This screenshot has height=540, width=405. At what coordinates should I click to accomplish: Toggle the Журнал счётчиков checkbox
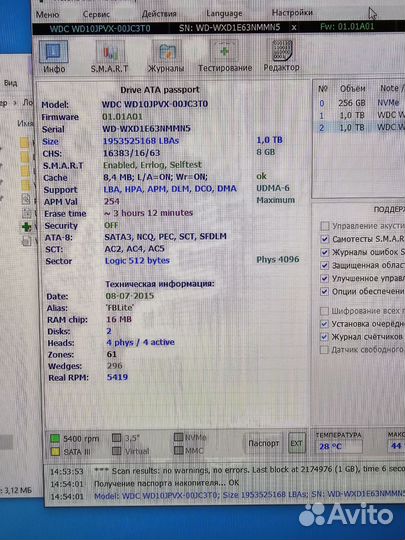[324, 337]
